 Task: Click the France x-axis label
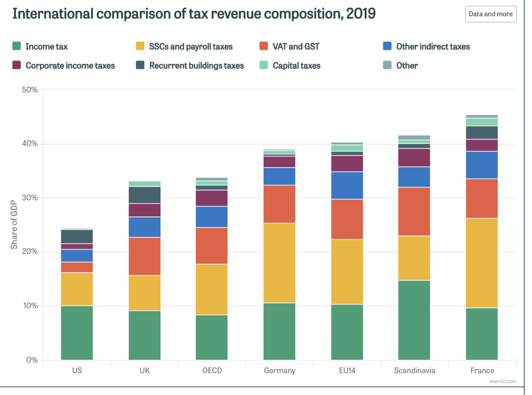tap(482, 370)
